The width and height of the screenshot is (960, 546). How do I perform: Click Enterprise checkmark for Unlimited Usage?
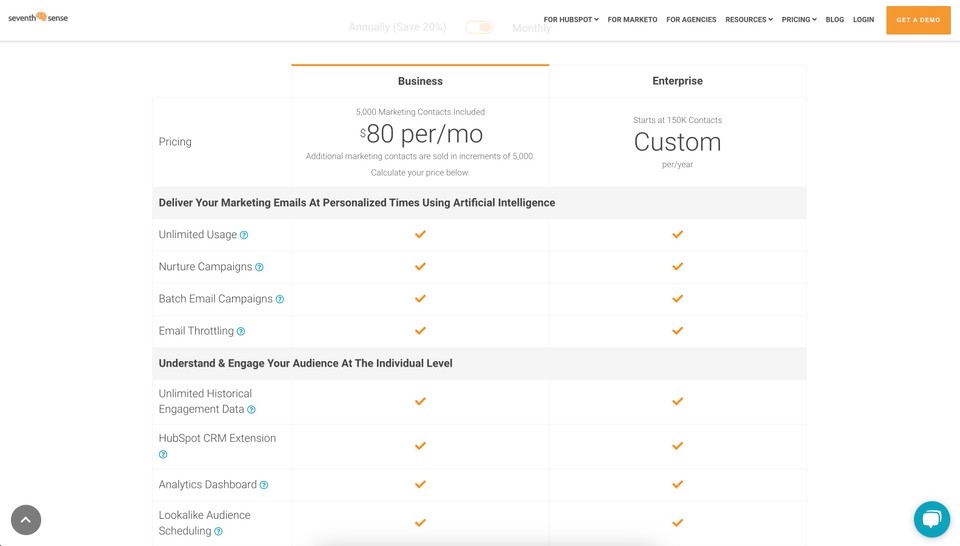677,234
